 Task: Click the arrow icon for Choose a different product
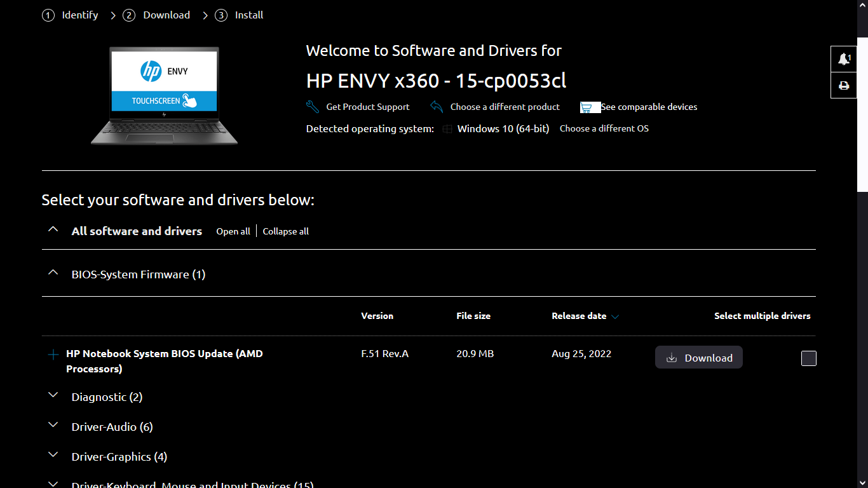point(436,106)
